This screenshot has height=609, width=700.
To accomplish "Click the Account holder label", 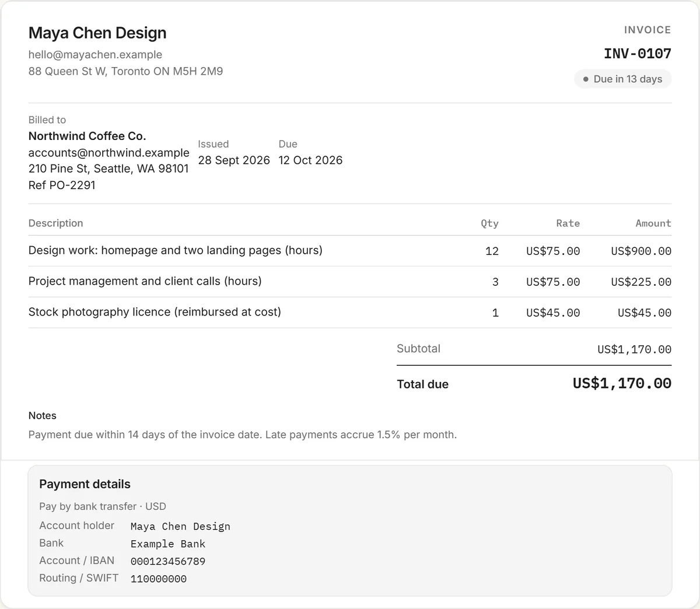I will [x=76, y=526].
